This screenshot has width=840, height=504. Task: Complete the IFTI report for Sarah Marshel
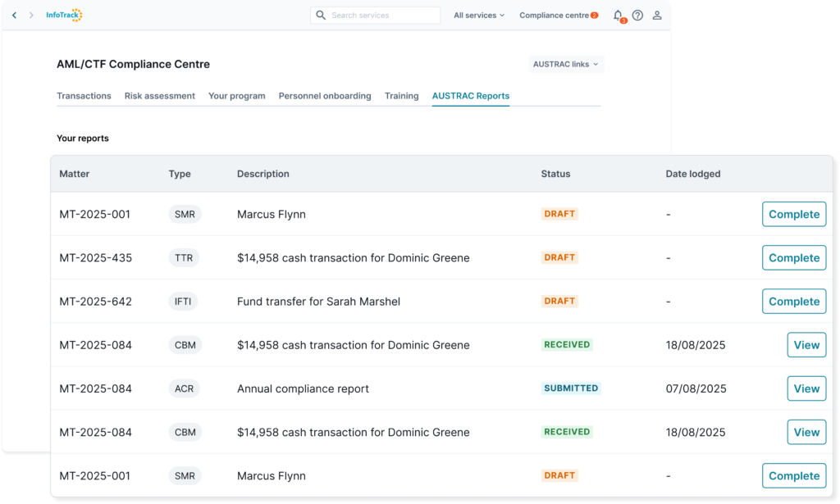pyautogui.click(x=793, y=301)
